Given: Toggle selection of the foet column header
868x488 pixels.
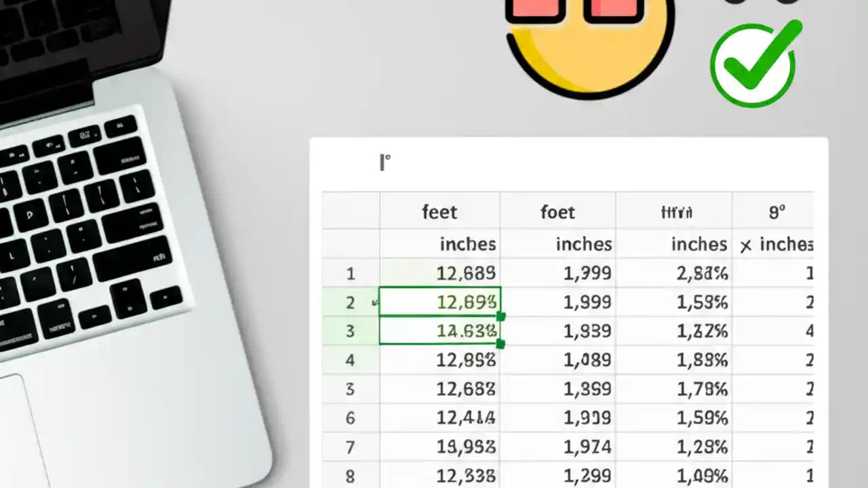Looking at the screenshot, I should point(557,211).
